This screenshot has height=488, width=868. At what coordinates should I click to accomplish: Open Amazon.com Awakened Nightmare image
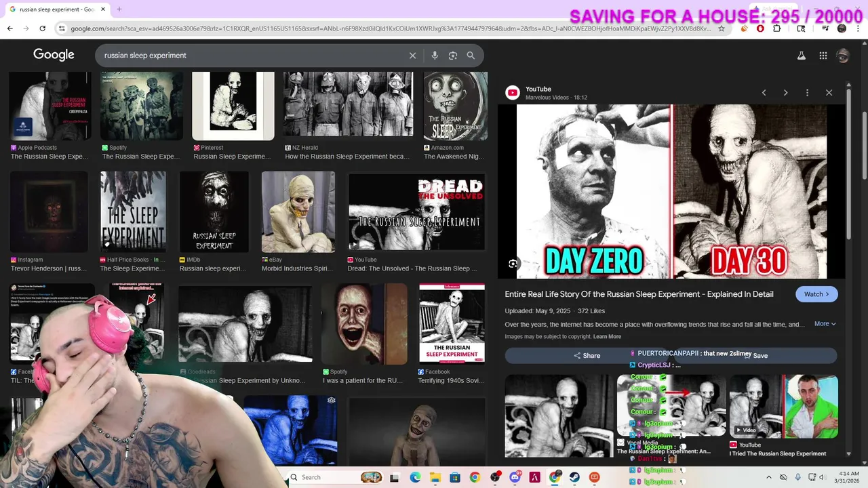(456, 106)
